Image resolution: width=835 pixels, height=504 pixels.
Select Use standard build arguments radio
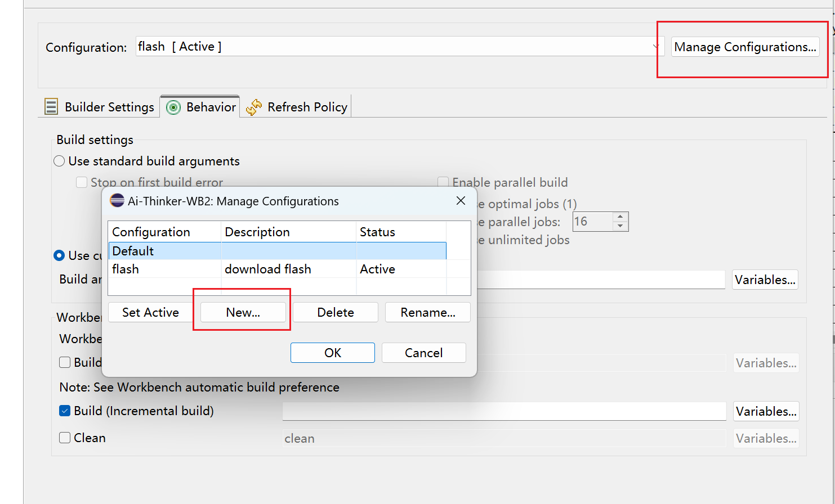point(59,161)
